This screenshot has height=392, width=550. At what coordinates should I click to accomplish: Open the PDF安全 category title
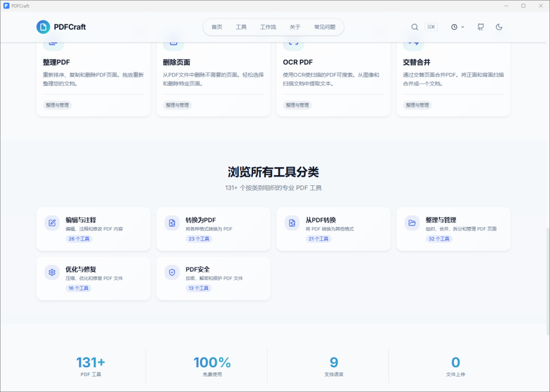point(198,269)
